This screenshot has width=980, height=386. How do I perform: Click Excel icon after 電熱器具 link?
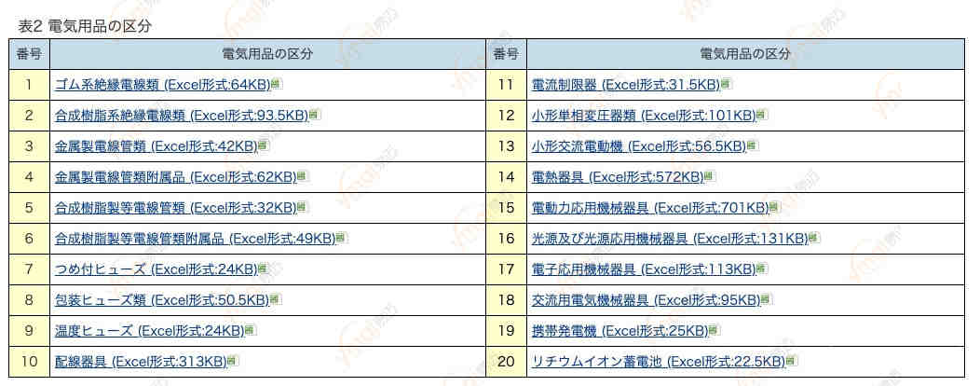tap(708, 176)
